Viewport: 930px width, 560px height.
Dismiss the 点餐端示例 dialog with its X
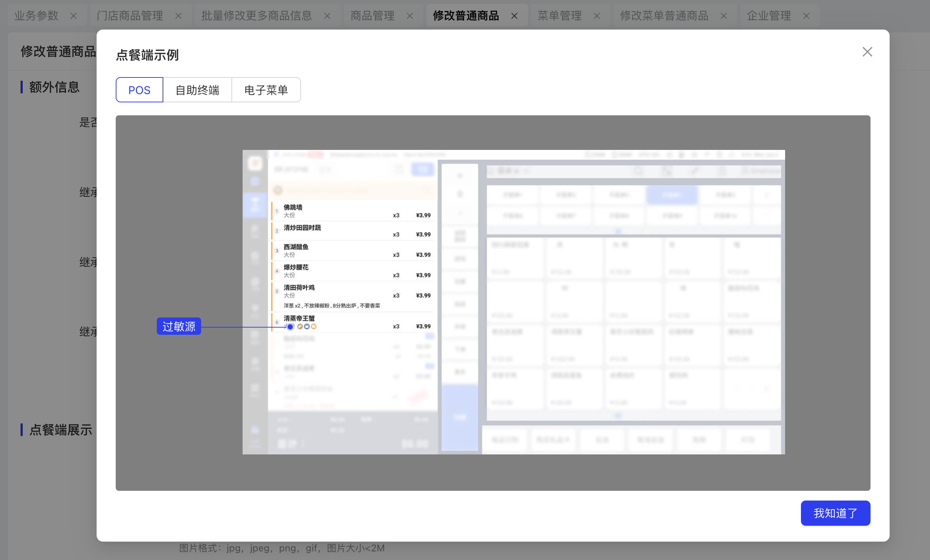(x=867, y=52)
